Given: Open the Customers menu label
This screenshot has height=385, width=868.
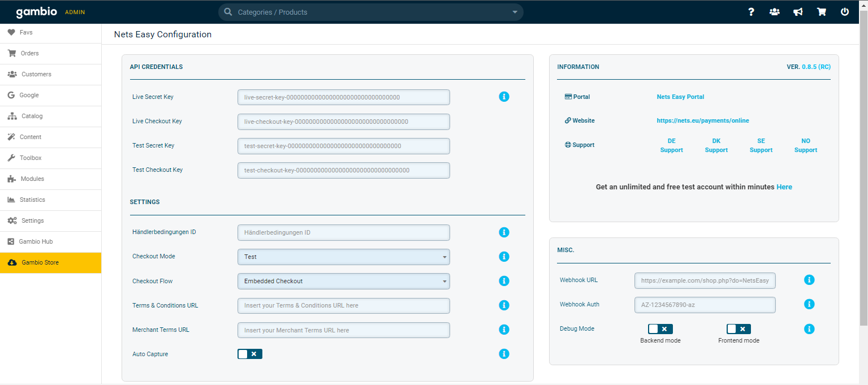Looking at the screenshot, I should point(36,74).
